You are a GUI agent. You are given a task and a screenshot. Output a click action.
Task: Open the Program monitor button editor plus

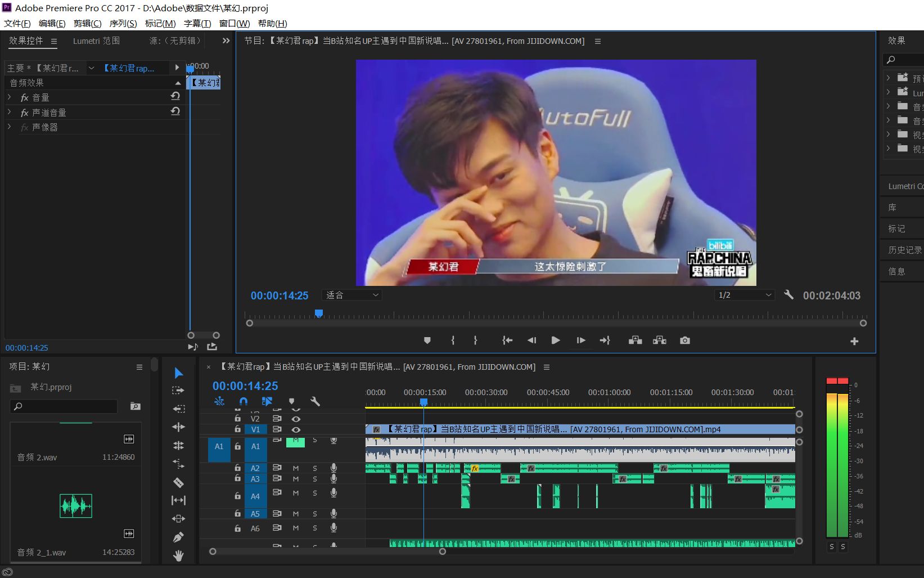click(x=854, y=341)
